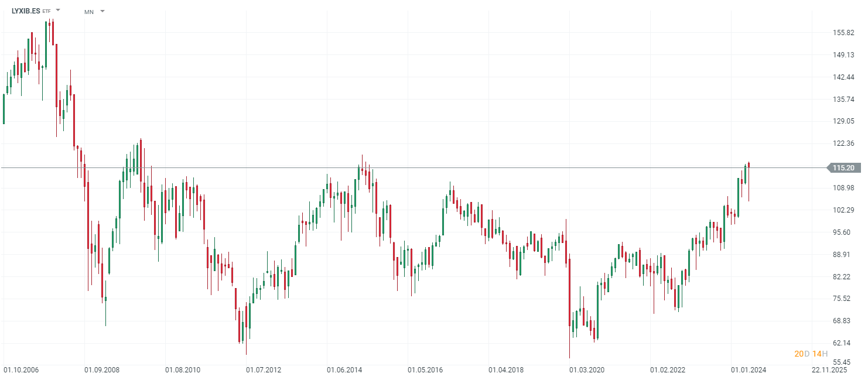Click the 20D 14H candle countdown timer
Image resolution: width=868 pixels, height=380 pixels.
point(811,354)
